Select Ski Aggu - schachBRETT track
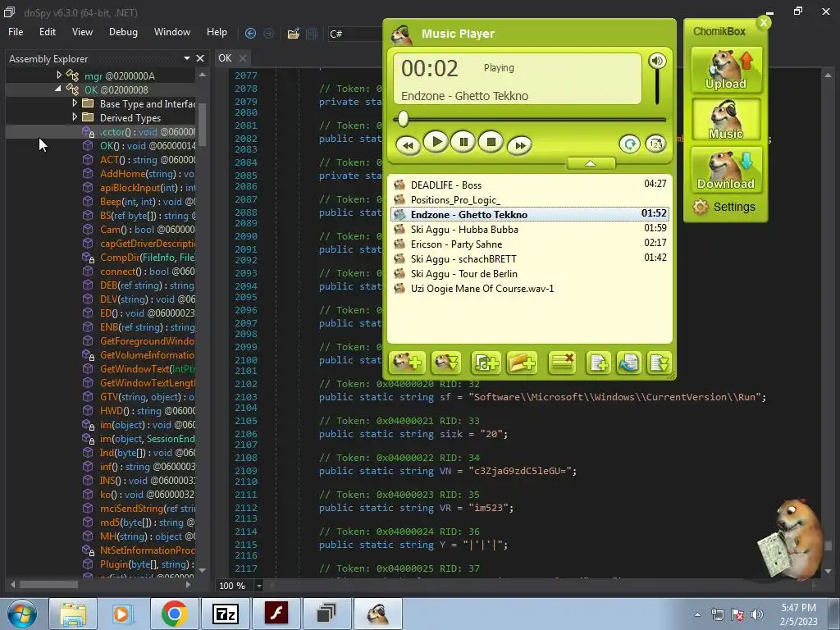 click(530, 258)
